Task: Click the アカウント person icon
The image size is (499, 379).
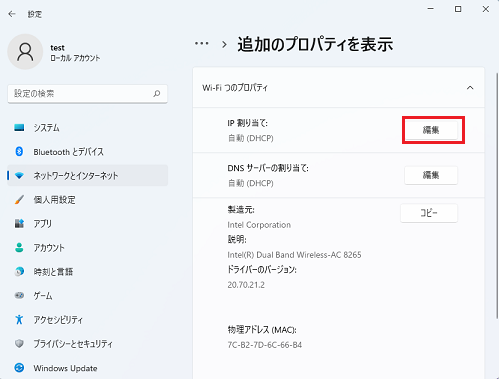Action: tap(19, 248)
